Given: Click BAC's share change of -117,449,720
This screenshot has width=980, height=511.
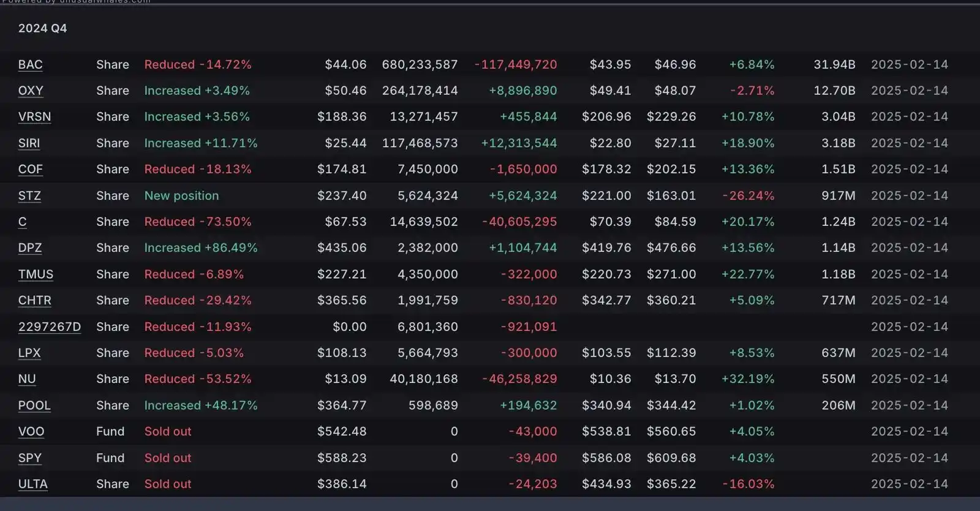Looking at the screenshot, I should pos(516,65).
